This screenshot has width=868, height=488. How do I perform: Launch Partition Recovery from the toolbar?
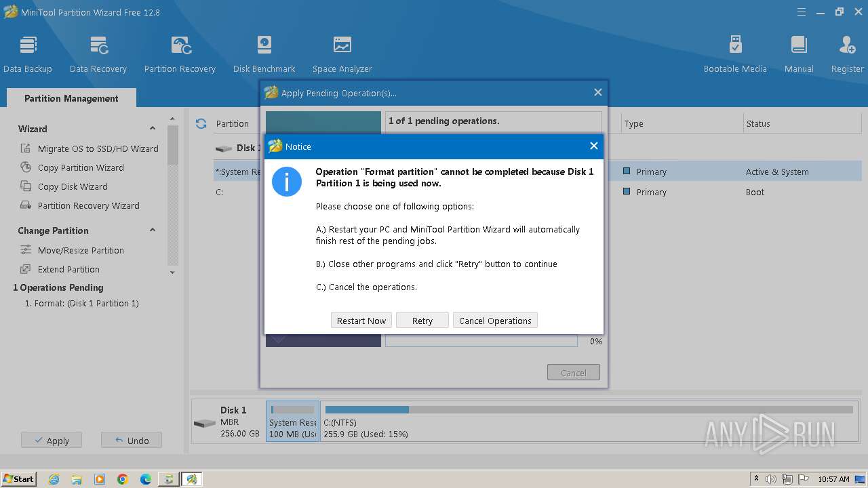click(x=180, y=54)
